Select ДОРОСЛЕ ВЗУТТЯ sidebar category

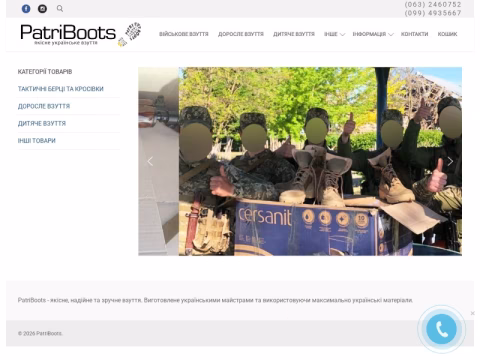click(x=44, y=106)
